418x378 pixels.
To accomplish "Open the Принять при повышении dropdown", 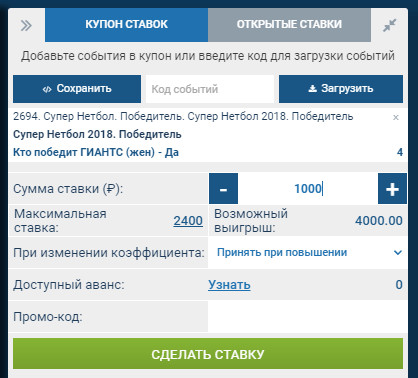I will tap(308, 252).
